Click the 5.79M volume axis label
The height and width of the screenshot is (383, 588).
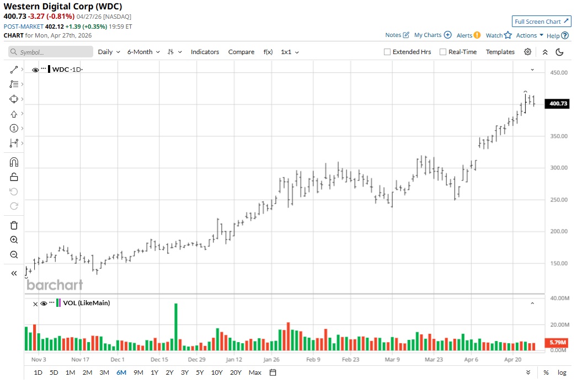[557, 343]
